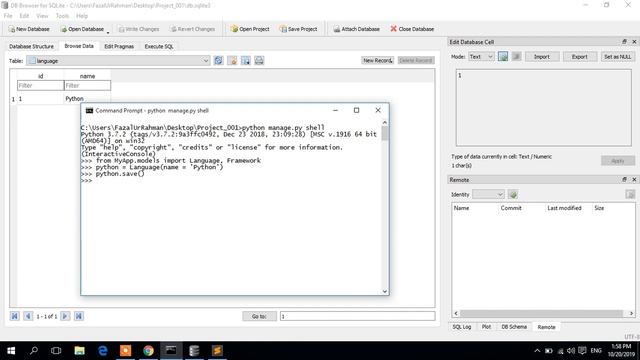This screenshot has height=360, width=640.
Task: Open taskbar search icon
Action: [34, 351]
